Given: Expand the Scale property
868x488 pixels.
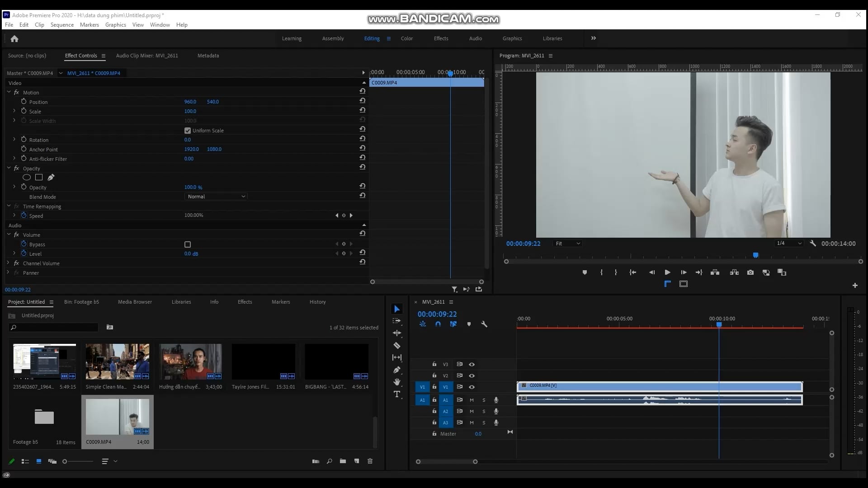Looking at the screenshot, I should [x=14, y=111].
